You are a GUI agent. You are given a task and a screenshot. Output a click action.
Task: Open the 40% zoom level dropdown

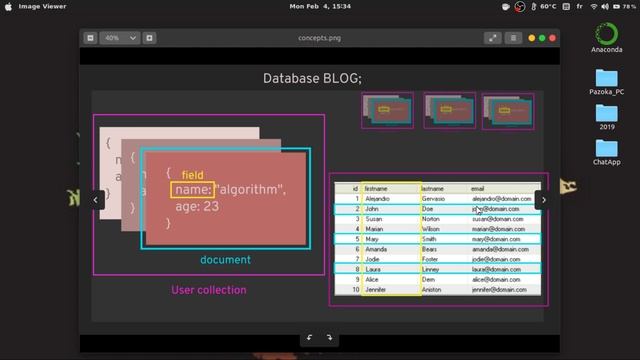120,38
